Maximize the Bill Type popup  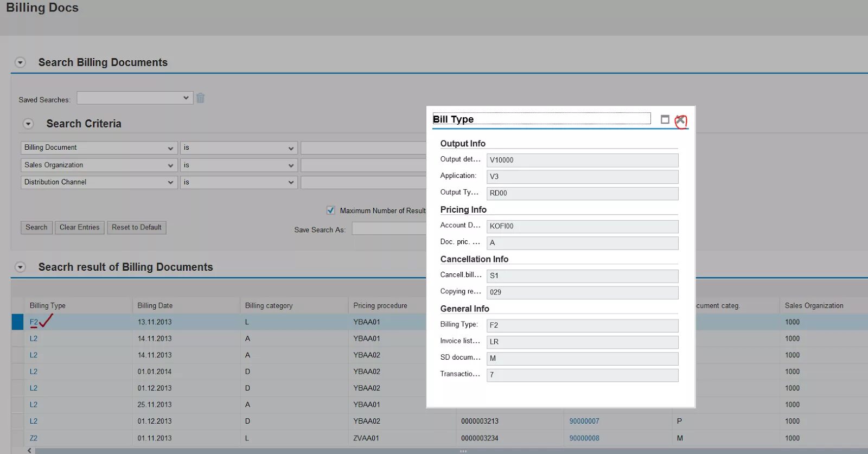[x=665, y=119]
